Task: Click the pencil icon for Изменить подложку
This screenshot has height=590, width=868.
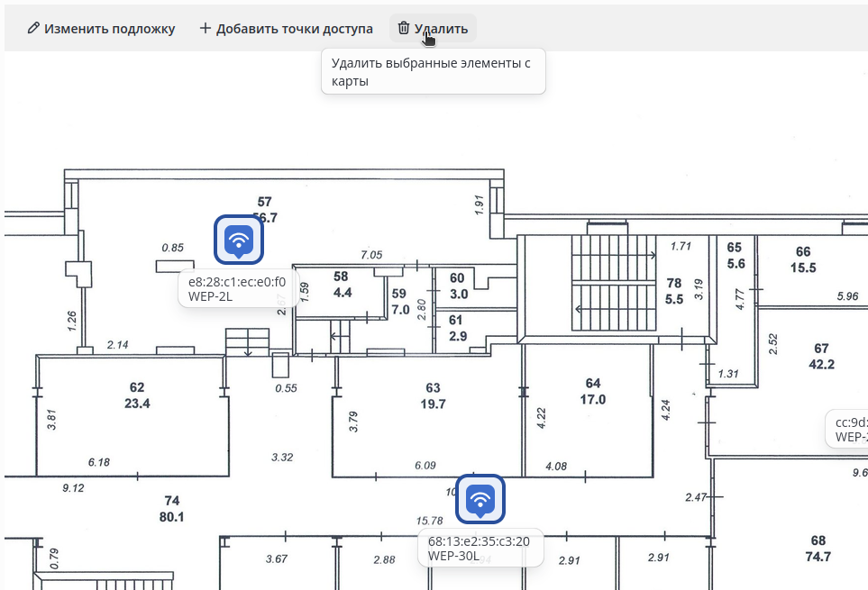Action: click(33, 28)
